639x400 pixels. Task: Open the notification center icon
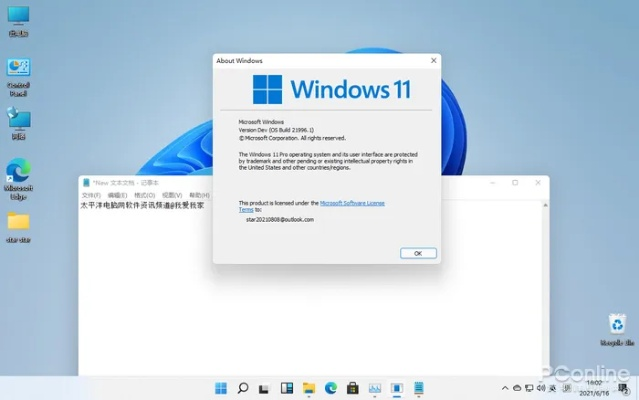pyautogui.click(x=624, y=389)
